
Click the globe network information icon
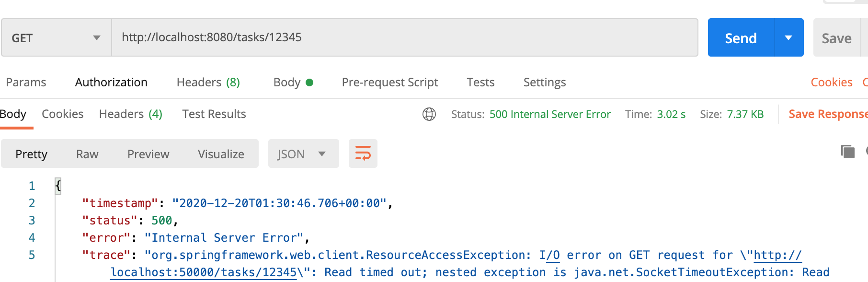point(429,114)
